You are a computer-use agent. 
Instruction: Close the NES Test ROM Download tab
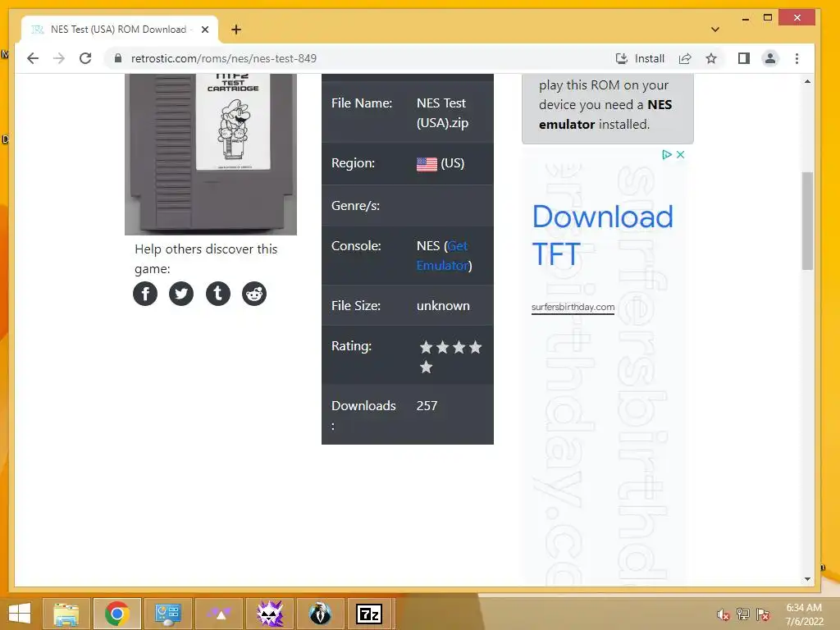tap(205, 30)
